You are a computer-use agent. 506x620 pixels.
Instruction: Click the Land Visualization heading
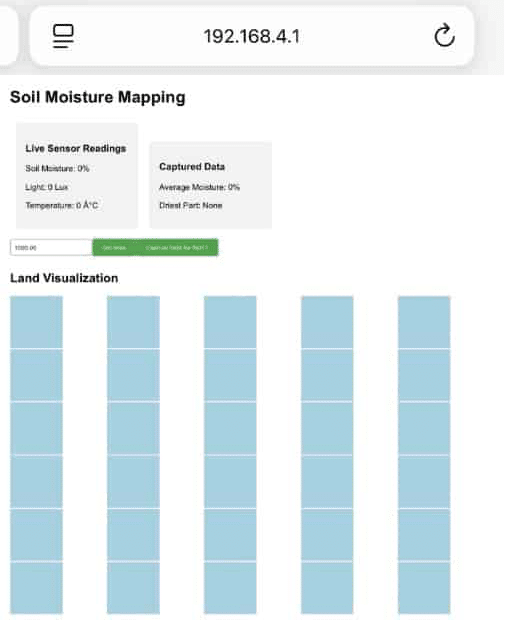pyautogui.click(x=64, y=278)
